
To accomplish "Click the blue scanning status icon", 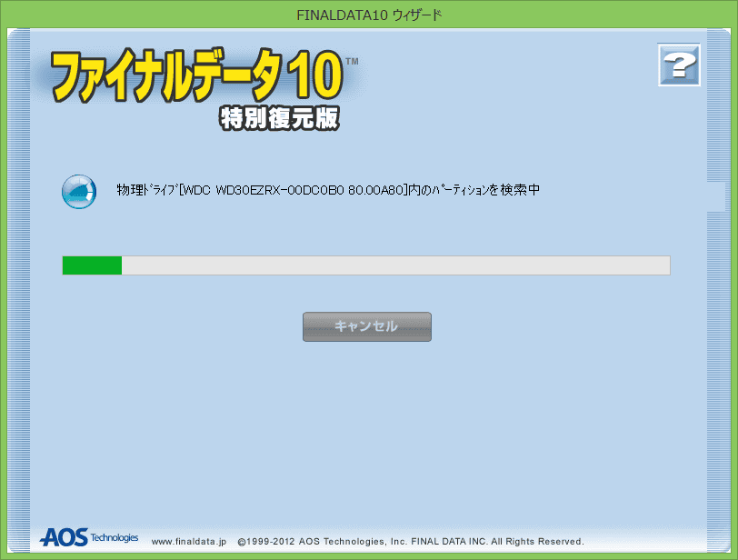I will (x=79, y=192).
